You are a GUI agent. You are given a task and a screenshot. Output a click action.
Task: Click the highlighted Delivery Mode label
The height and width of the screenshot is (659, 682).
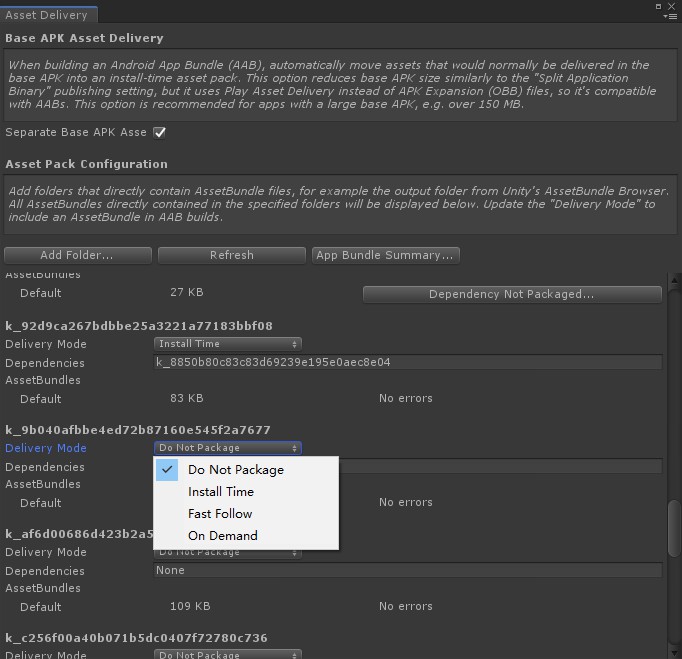46,448
